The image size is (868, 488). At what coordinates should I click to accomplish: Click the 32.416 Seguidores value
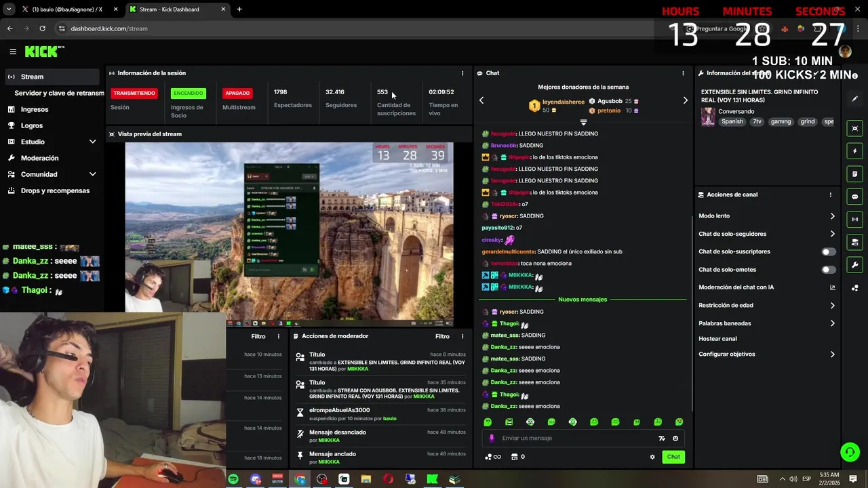pyautogui.click(x=335, y=92)
